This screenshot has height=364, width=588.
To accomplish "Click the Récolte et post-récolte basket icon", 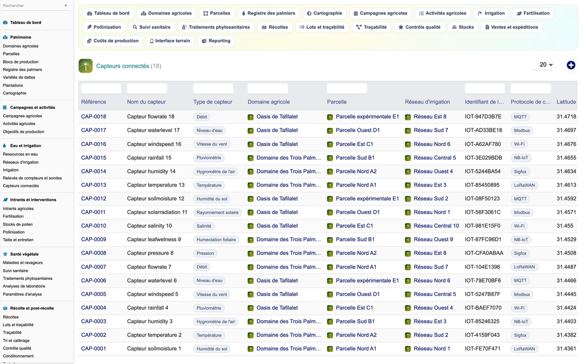I will [x=5, y=308].
